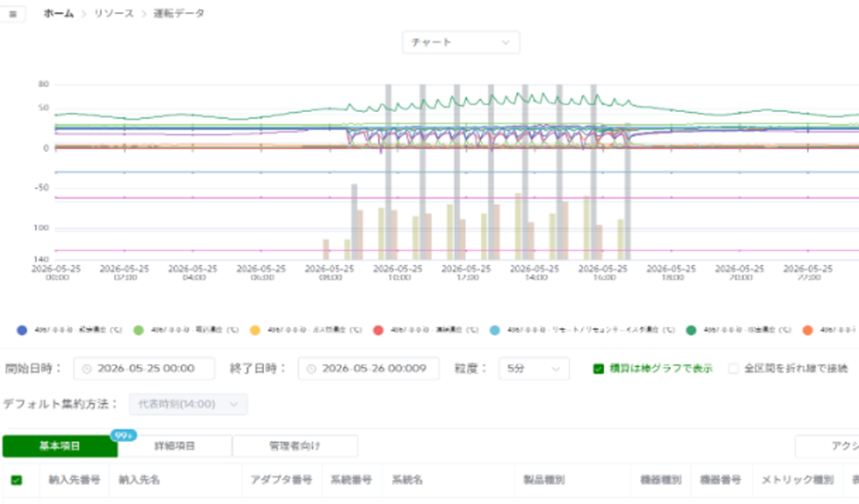This screenshot has width=859, height=504.
Task: Open the 代表時刻(14:00) aggregation dropdown
Action: [188, 404]
